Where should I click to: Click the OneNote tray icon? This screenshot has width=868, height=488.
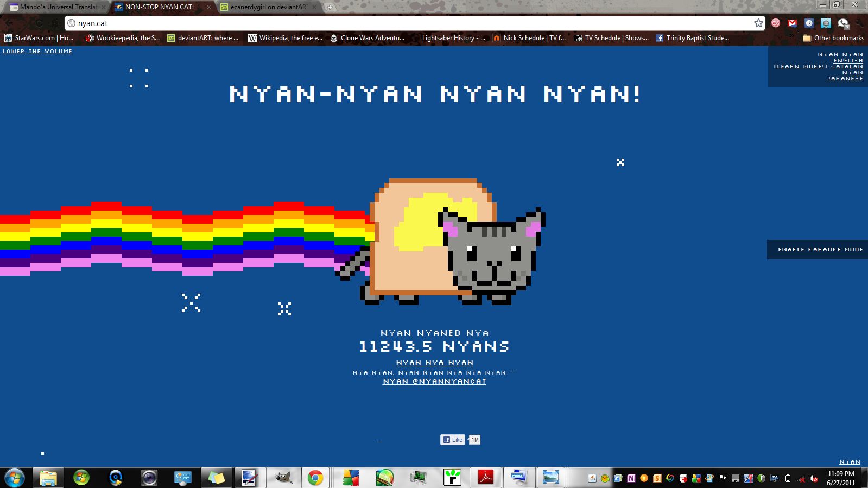pos(631,478)
